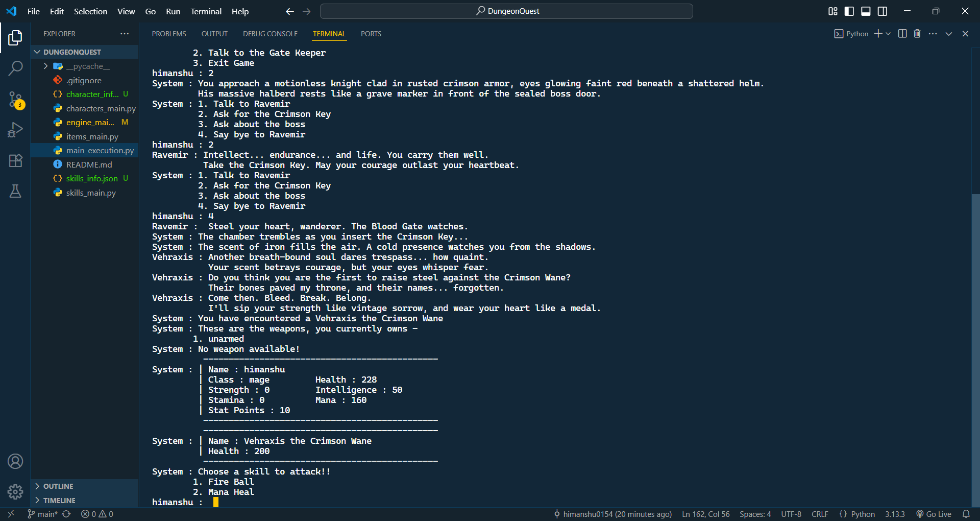Open README.md file
This screenshot has width=980, height=521.
[x=85, y=164]
